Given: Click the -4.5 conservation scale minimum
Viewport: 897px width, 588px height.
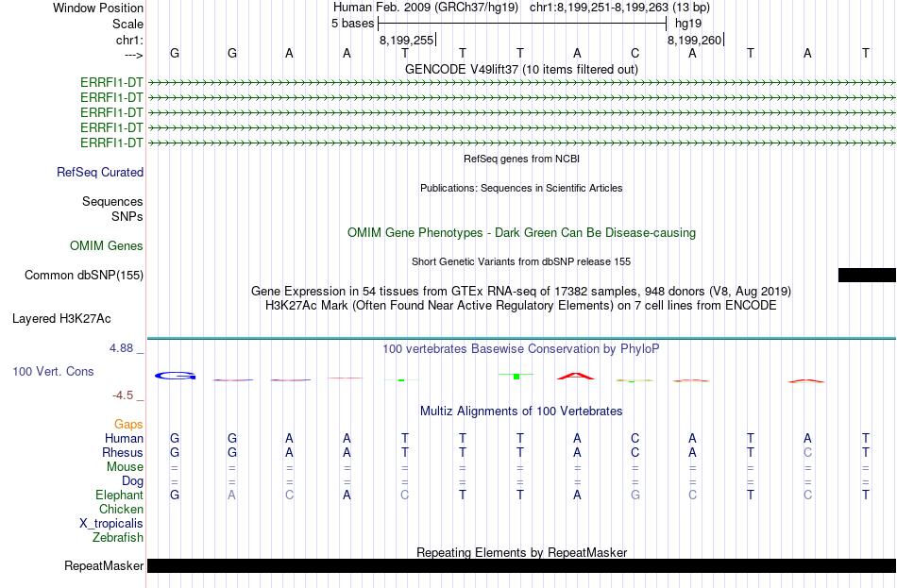Looking at the screenshot, I should pos(123,395).
